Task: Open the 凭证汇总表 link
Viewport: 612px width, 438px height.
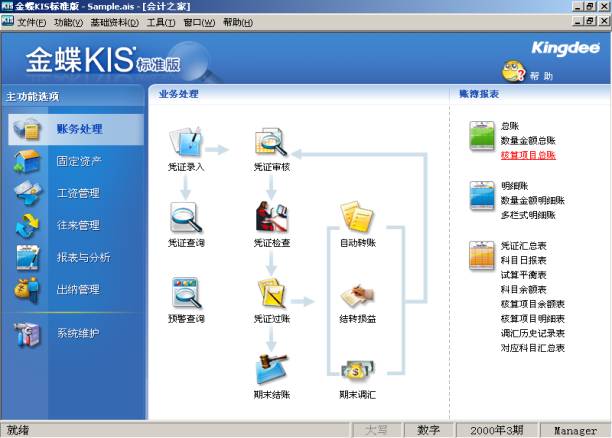Action: click(x=523, y=246)
